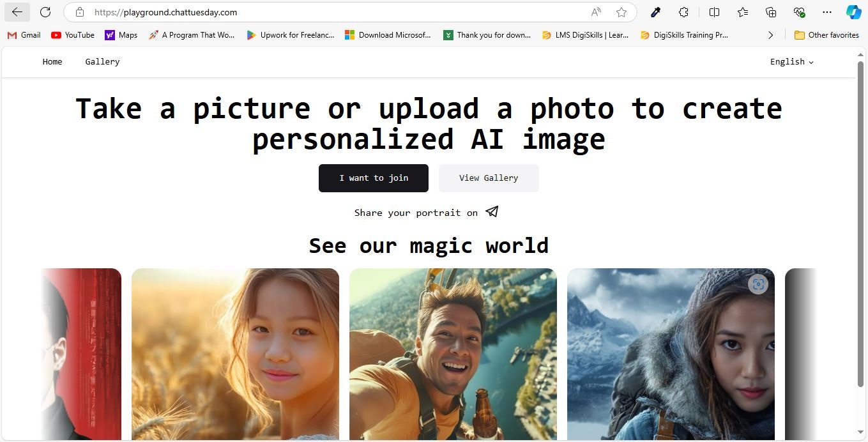Screen dimensions: 868x442
Task: Open visual search on the mountain portrait photo
Action: [x=758, y=284]
